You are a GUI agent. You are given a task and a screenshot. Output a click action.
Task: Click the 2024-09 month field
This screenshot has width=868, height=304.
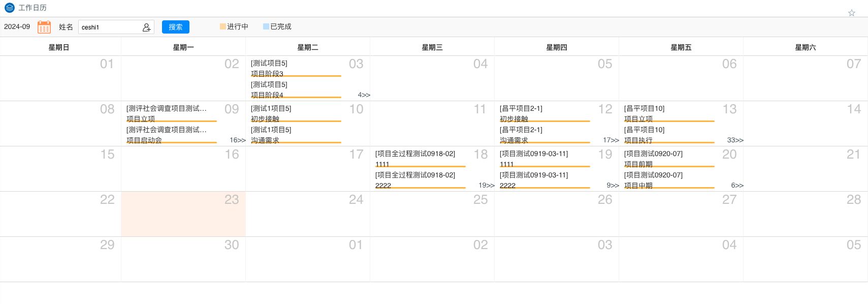pyautogui.click(x=17, y=27)
